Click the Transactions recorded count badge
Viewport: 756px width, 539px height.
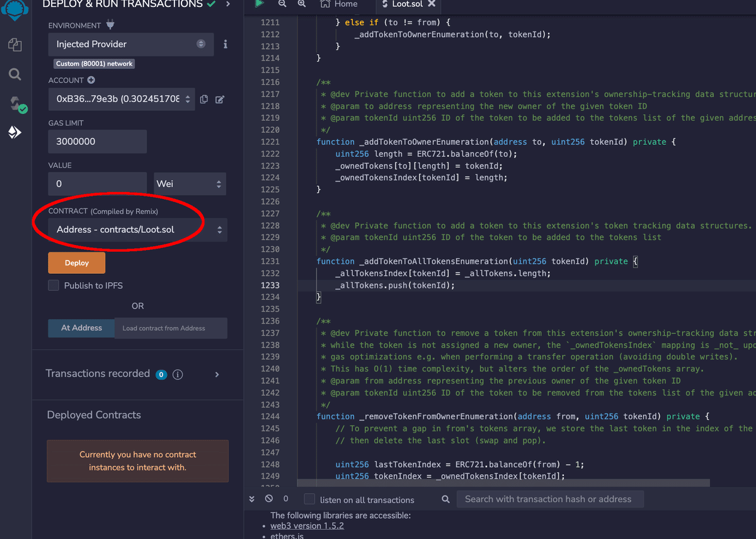click(161, 374)
